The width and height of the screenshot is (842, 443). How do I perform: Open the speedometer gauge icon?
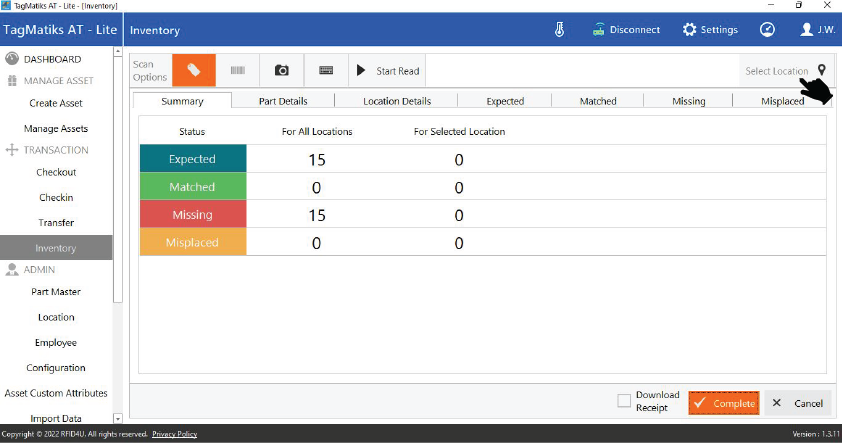click(x=767, y=30)
